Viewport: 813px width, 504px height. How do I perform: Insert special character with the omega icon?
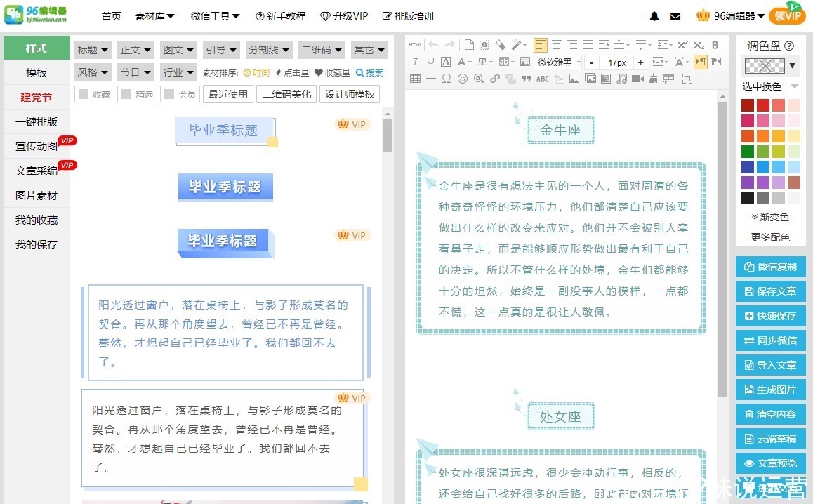tap(447, 79)
